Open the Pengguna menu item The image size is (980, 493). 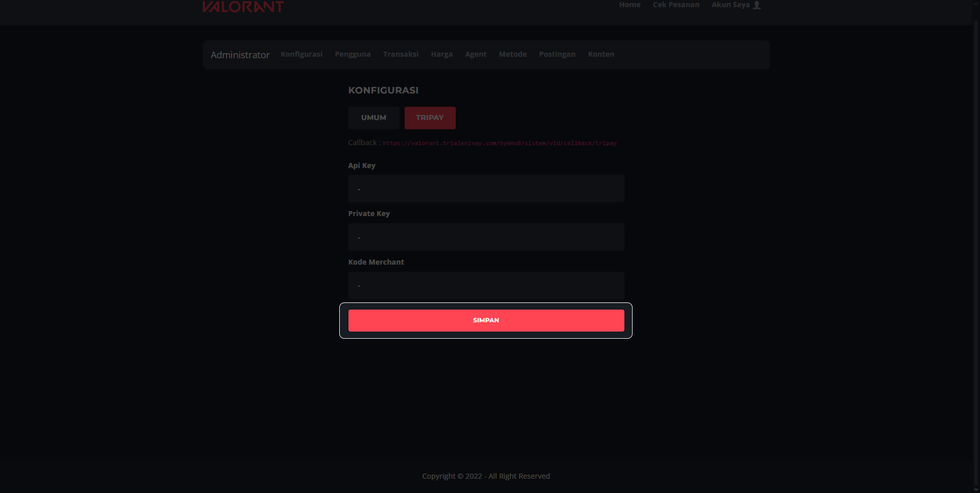353,54
